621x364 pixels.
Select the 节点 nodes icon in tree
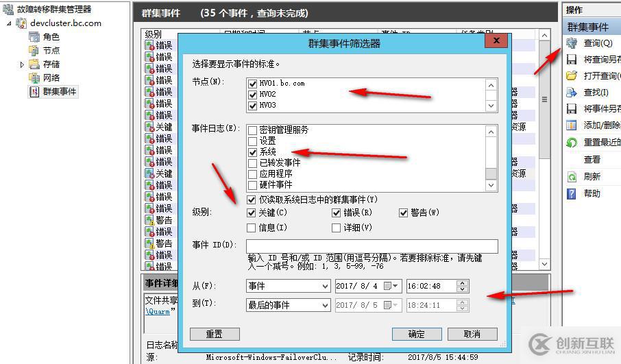point(34,50)
